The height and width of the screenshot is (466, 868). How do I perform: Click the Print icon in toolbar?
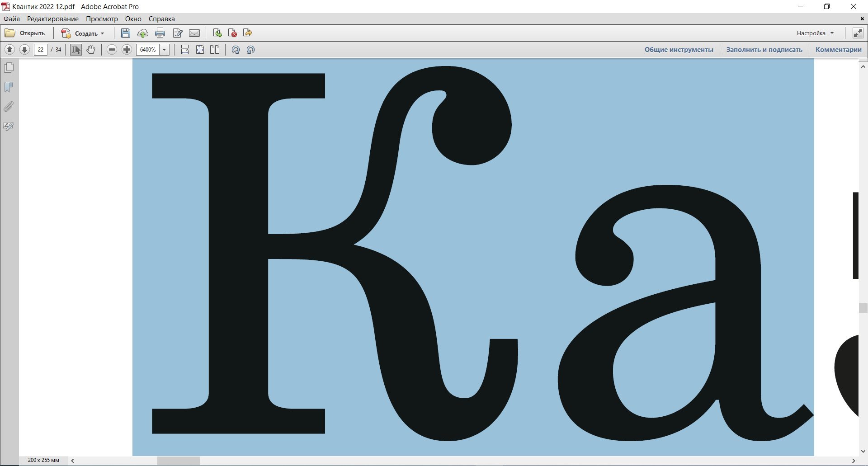(x=160, y=33)
